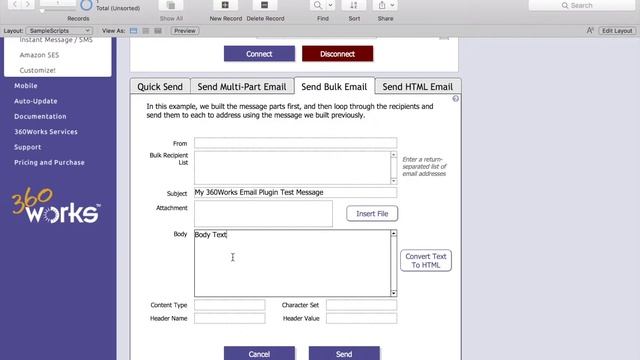Open 360Works Services sidebar section
The image size is (640, 360).
point(46,132)
